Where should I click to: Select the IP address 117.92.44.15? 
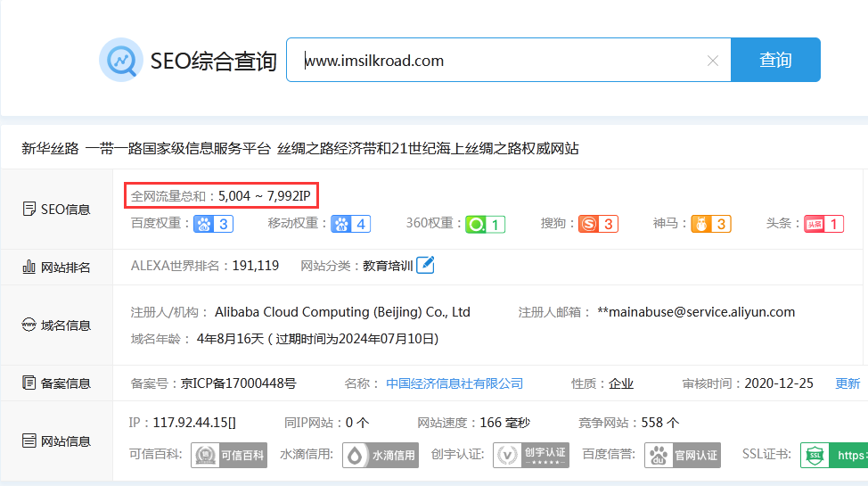pos(194,423)
